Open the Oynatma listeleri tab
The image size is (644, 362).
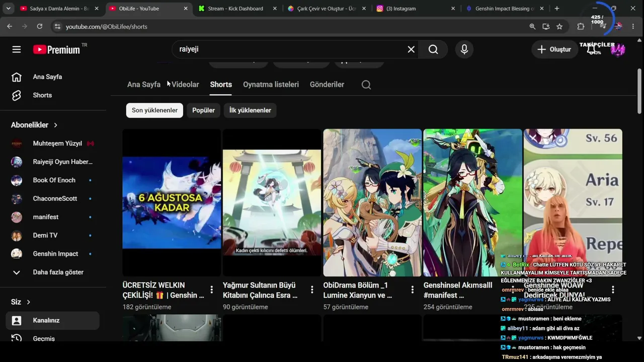pyautogui.click(x=271, y=84)
